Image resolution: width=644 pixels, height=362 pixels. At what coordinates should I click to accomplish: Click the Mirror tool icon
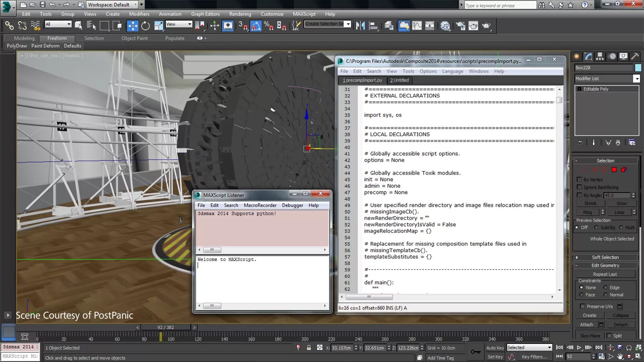coord(360,26)
